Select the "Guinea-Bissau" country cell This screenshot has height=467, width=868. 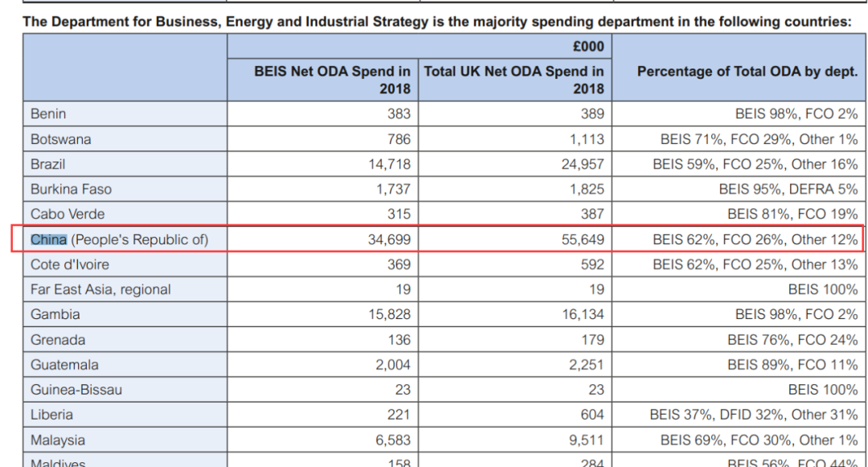tap(76, 390)
